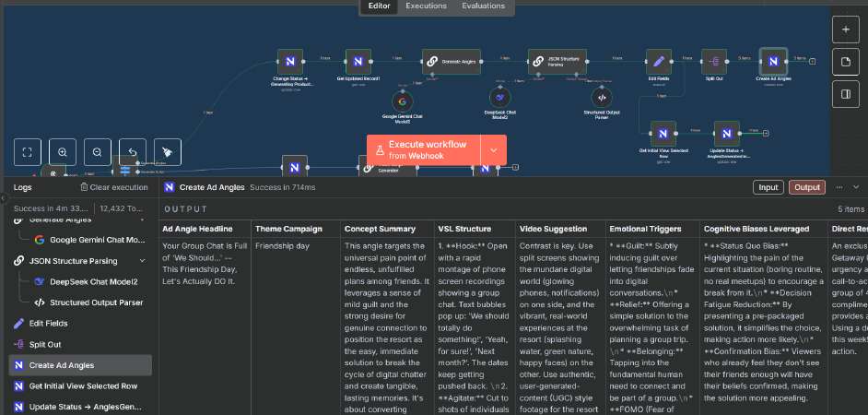Switch to the Executions tab
The width and height of the screenshot is (868, 415).
tap(426, 6)
